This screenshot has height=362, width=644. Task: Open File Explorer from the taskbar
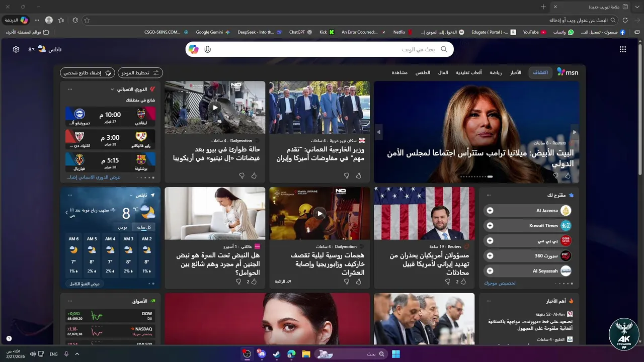point(306,354)
